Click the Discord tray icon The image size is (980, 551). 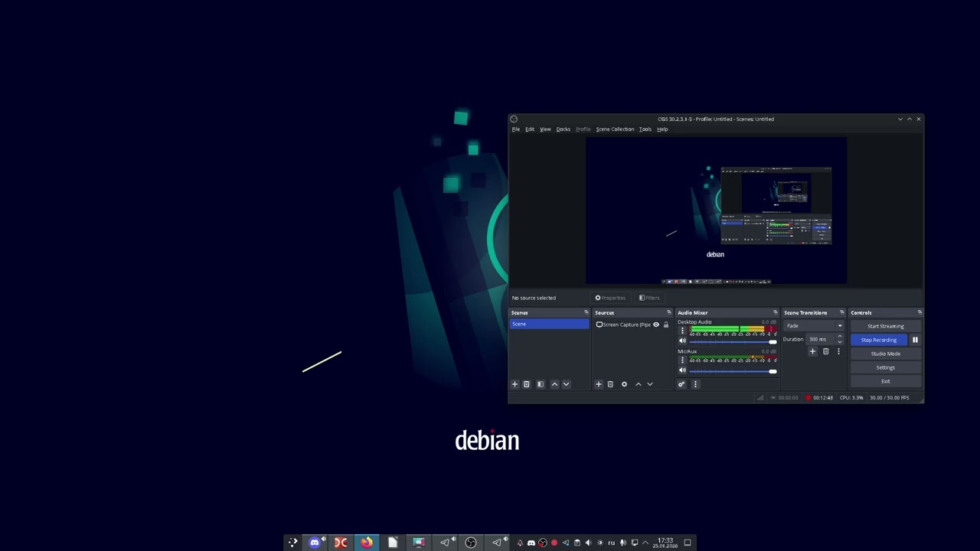pos(531,543)
